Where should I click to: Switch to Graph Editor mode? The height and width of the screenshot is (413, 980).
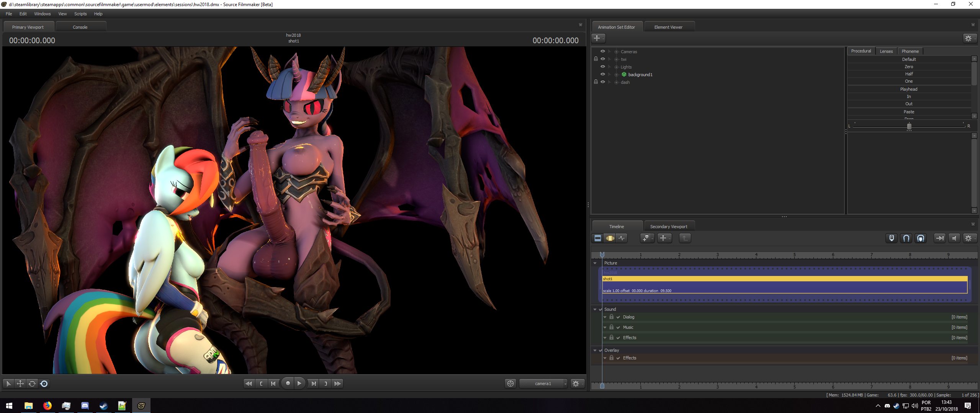point(622,238)
